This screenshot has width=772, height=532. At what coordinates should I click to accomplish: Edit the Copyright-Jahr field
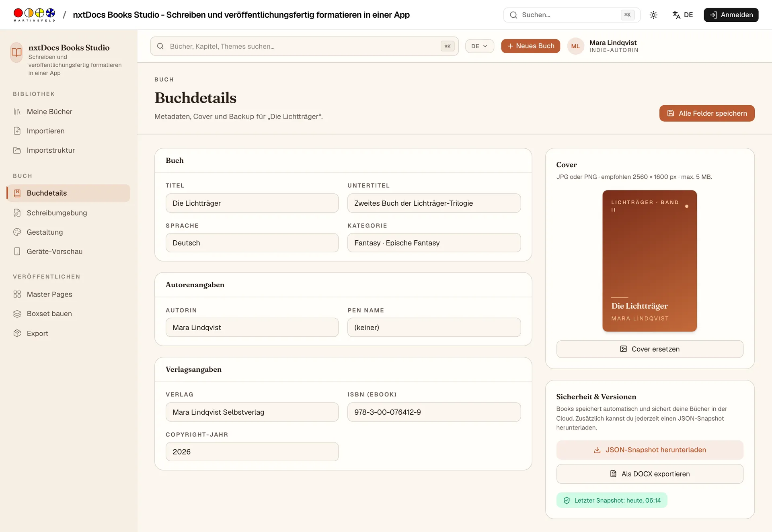[252, 452]
